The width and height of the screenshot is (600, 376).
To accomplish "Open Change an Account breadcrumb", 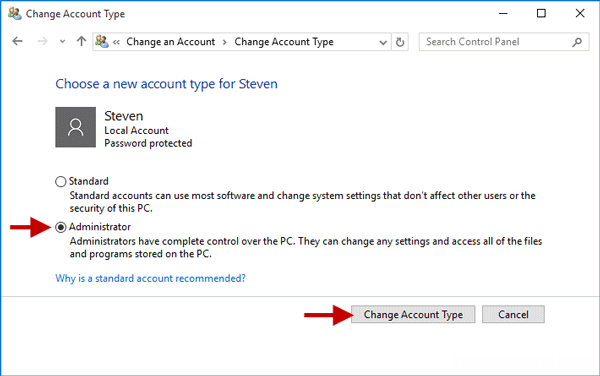I will pyautogui.click(x=171, y=42).
